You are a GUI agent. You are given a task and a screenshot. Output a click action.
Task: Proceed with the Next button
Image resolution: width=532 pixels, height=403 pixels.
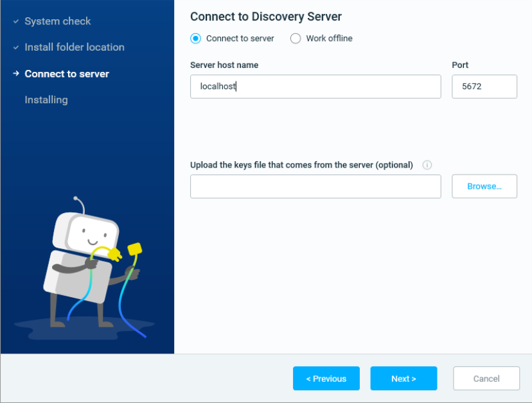point(403,378)
